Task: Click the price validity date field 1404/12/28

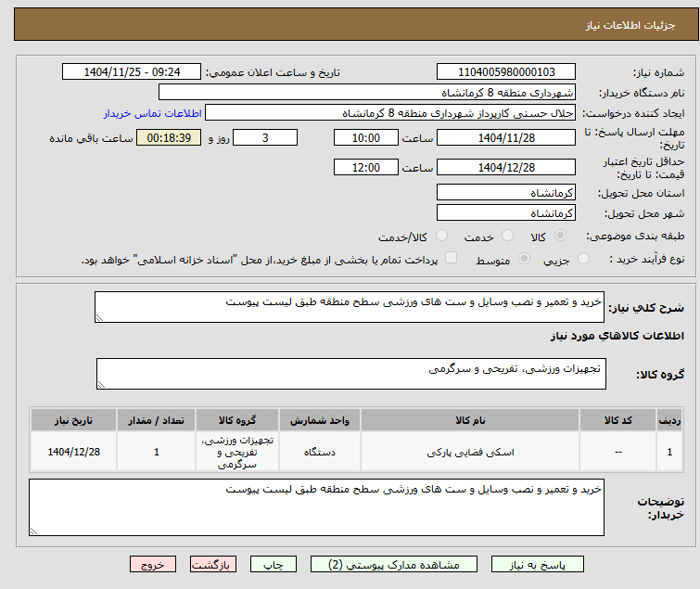Action: click(x=506, y=167)
